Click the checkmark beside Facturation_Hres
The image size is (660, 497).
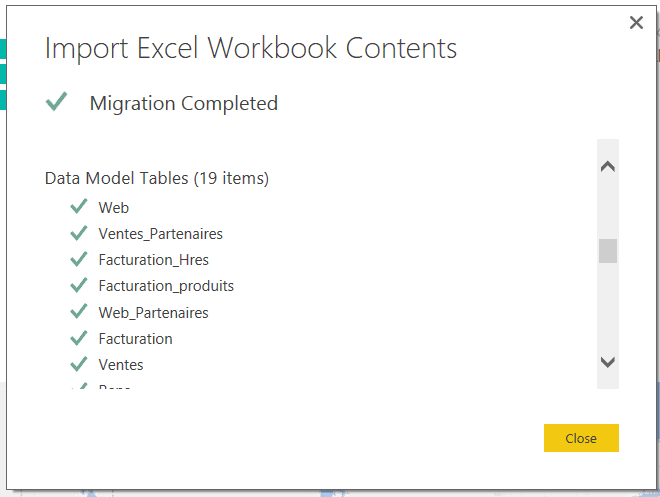point(79,259)
